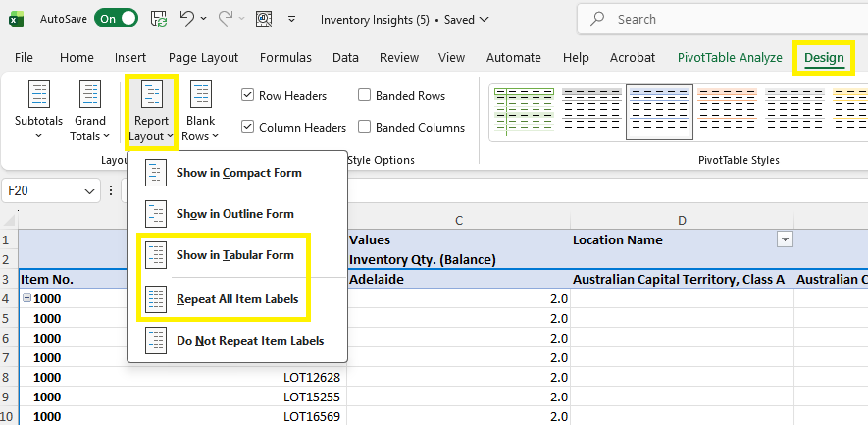The height and width of the screenshot is (425, 868).
Task: Open the Formulas ribbon tab
Action: click(x=285, y=58)
